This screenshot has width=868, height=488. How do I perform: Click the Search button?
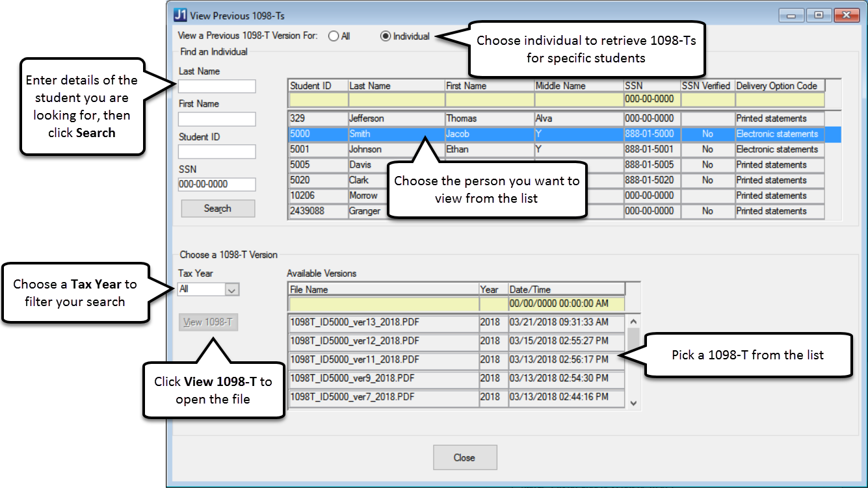(x=218, y=209)
